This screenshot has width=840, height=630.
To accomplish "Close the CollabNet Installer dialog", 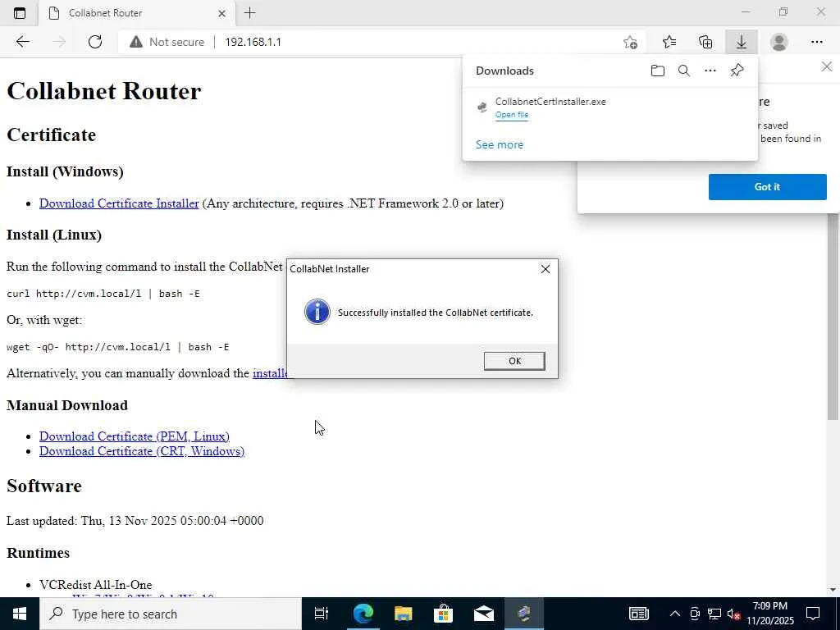I will [546, 269].
